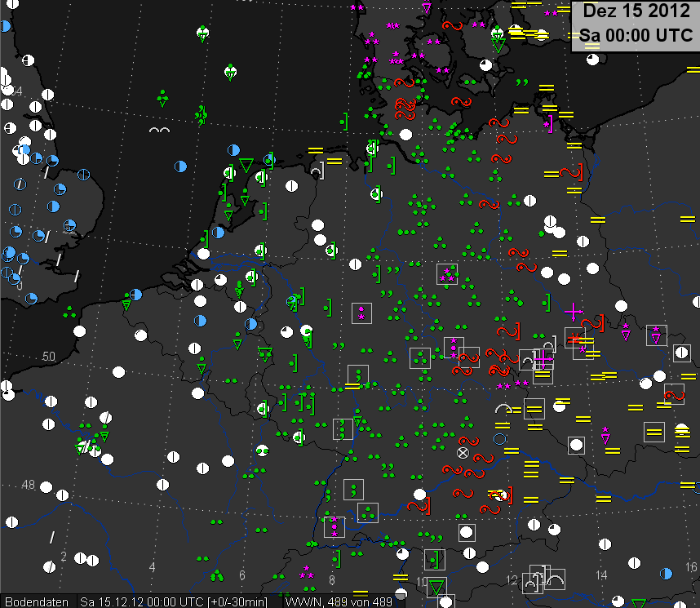Click the large green triangle off the Dutch coast
The width and height of the screenshot is (700, 608).
pyautogui.click(x=246, y=166)
